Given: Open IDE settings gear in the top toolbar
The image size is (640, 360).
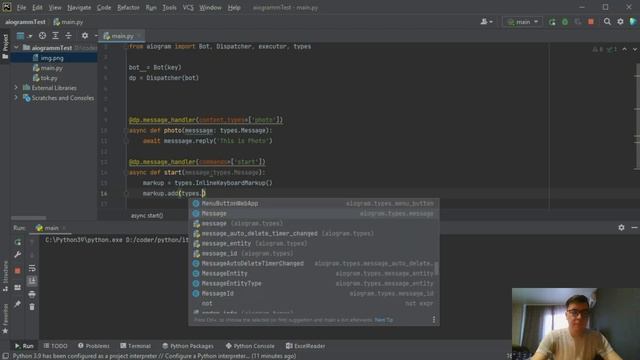Looking at the screenshot, I should click(620, 22).
